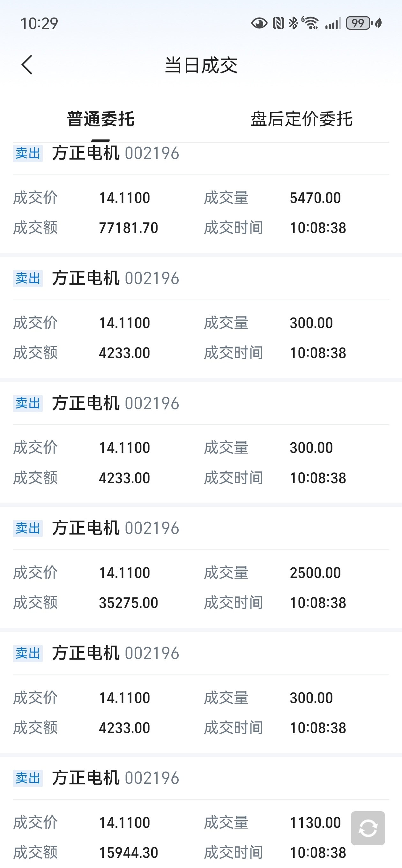Tap the clock time 10:29
The width and height of the screenshot is (402, 868).
click(40, 24)
